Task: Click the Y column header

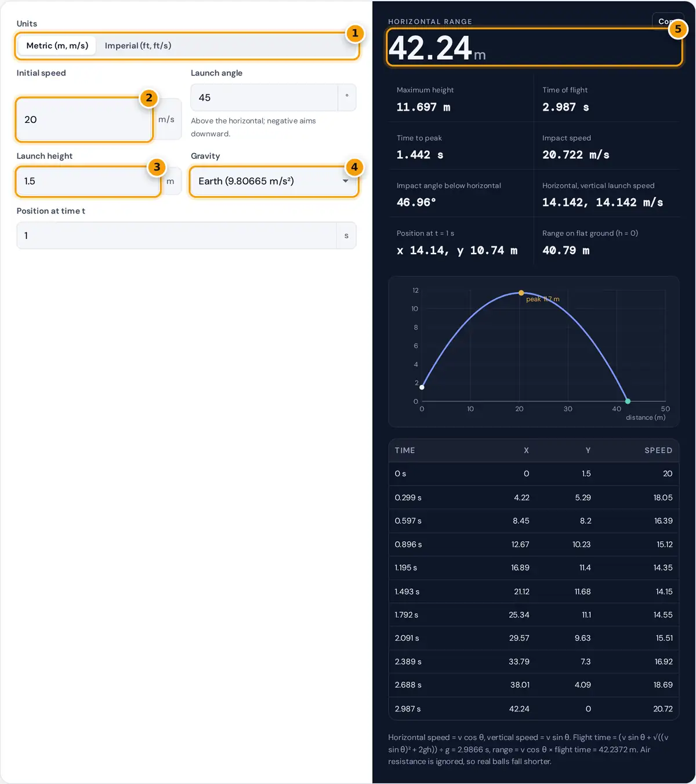Action: click(588, 451)
